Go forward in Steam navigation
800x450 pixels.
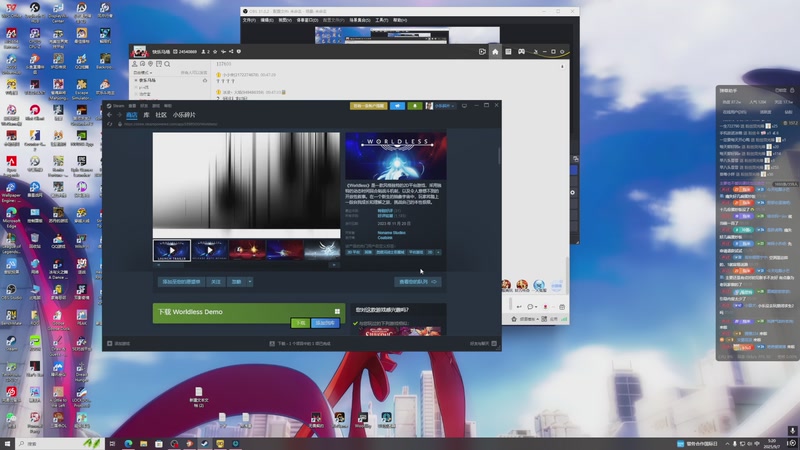(119, 115)
